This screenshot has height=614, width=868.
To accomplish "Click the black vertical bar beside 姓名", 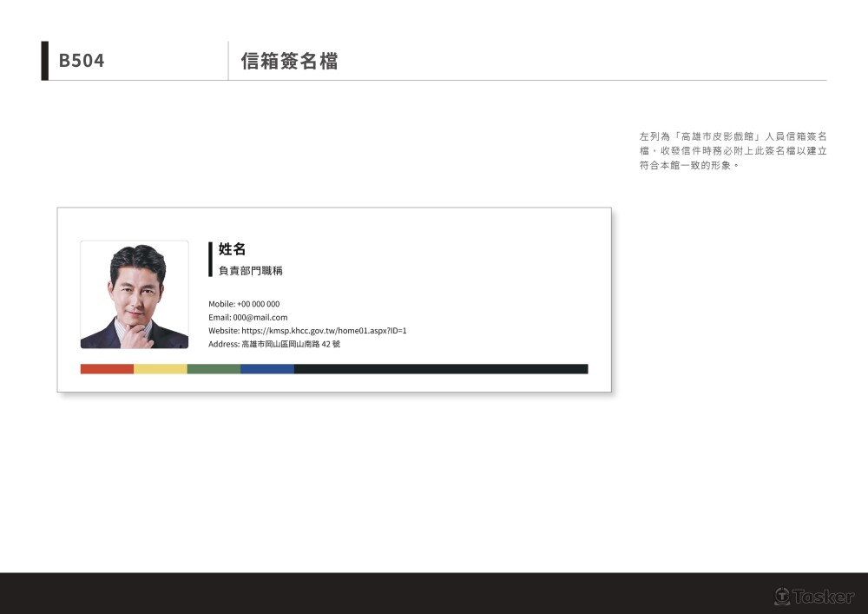I will coord(211,259).
